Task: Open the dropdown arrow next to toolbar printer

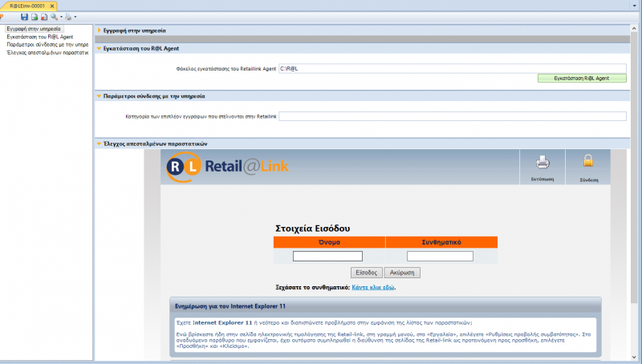Action: click(75, 17)
